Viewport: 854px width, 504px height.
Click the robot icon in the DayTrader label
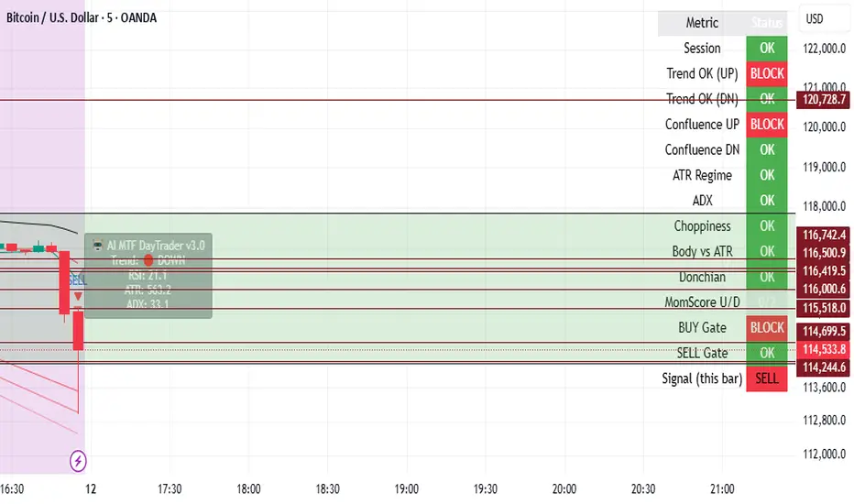point(96,246)
